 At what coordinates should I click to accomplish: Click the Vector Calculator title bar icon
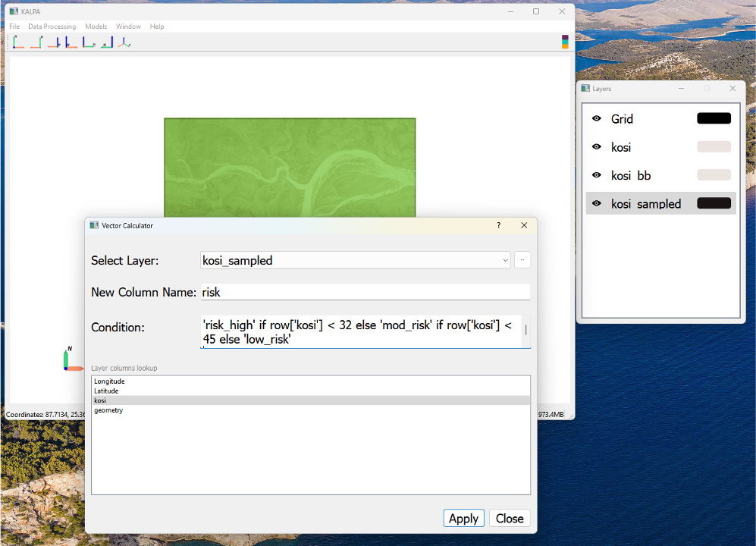94,225
